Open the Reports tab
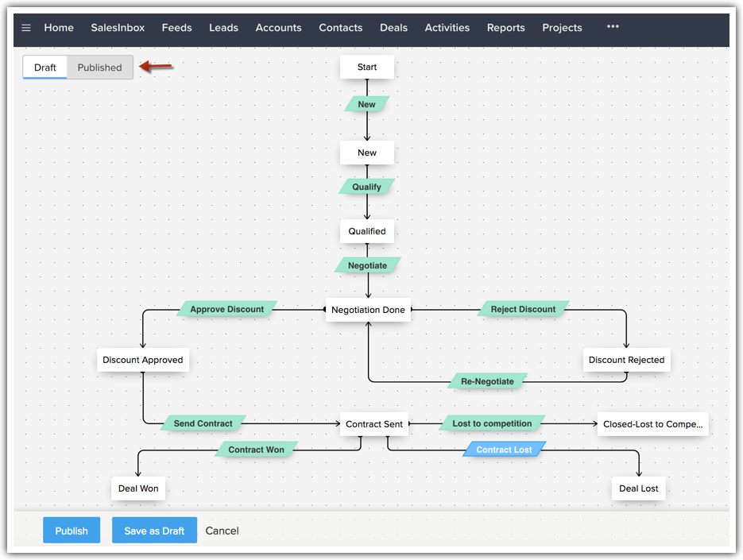The height and width of the screenshot is (560, 743). click(x=505, y=28)
